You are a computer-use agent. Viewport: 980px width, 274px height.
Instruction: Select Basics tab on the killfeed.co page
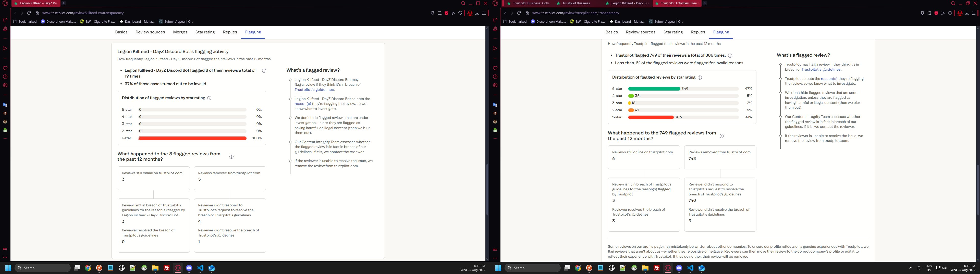tap(121, 32)
